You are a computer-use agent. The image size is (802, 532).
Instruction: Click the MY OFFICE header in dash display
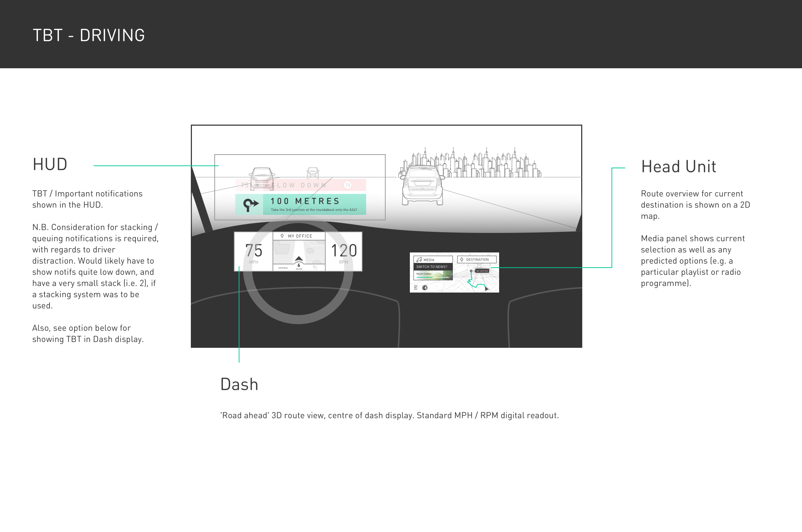pyautogui.click(x=299, y=236)
